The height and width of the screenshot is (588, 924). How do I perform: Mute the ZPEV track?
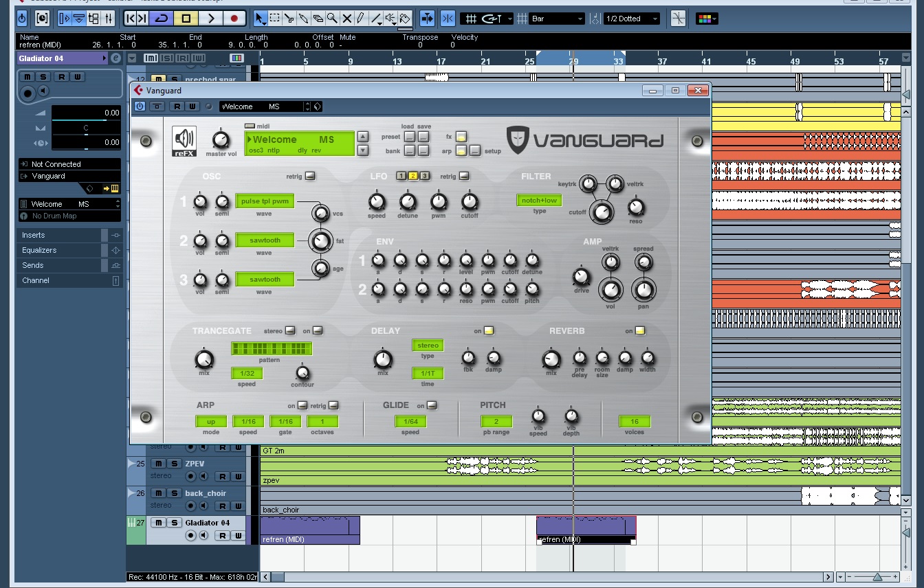pyautogui.click(x=159, y=464)
